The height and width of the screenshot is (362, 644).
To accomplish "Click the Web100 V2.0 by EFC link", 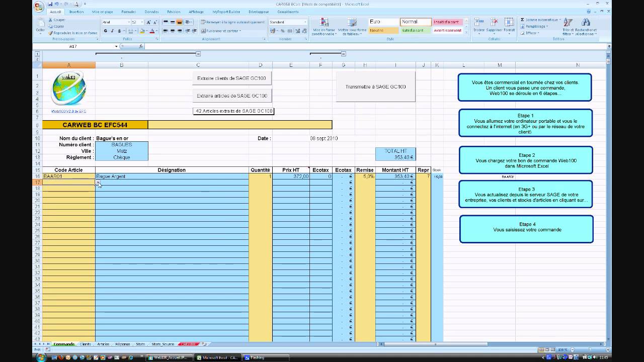I will pyautogui.click(x=68, y=111).
